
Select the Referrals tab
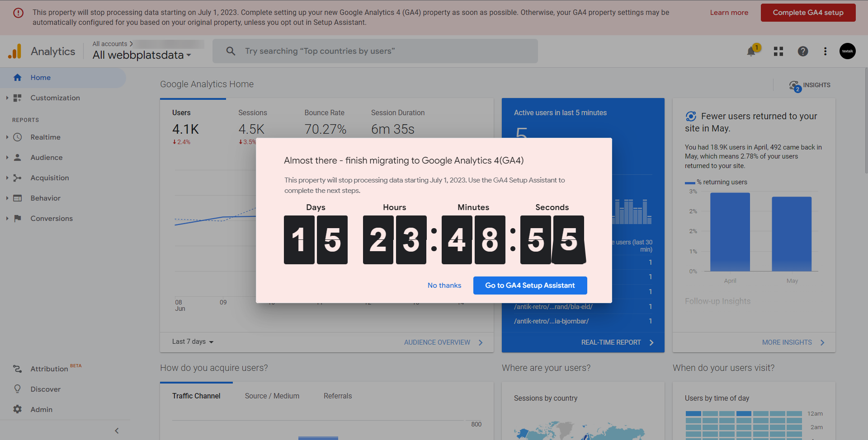click(337, 396)
